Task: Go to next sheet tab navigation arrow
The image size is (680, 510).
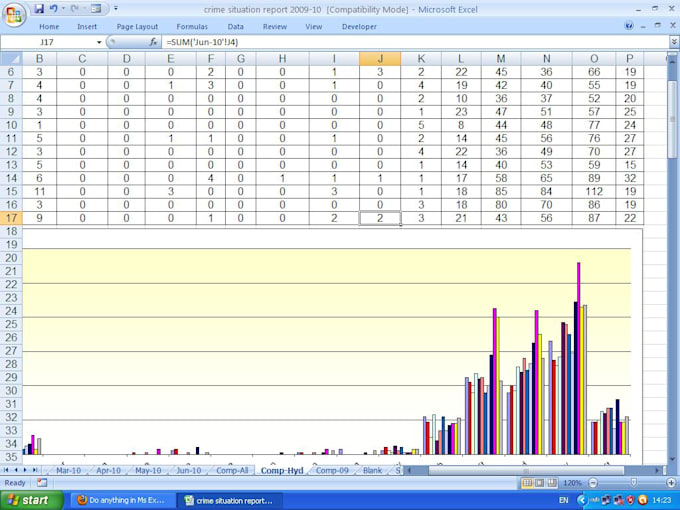Action: 25,470
